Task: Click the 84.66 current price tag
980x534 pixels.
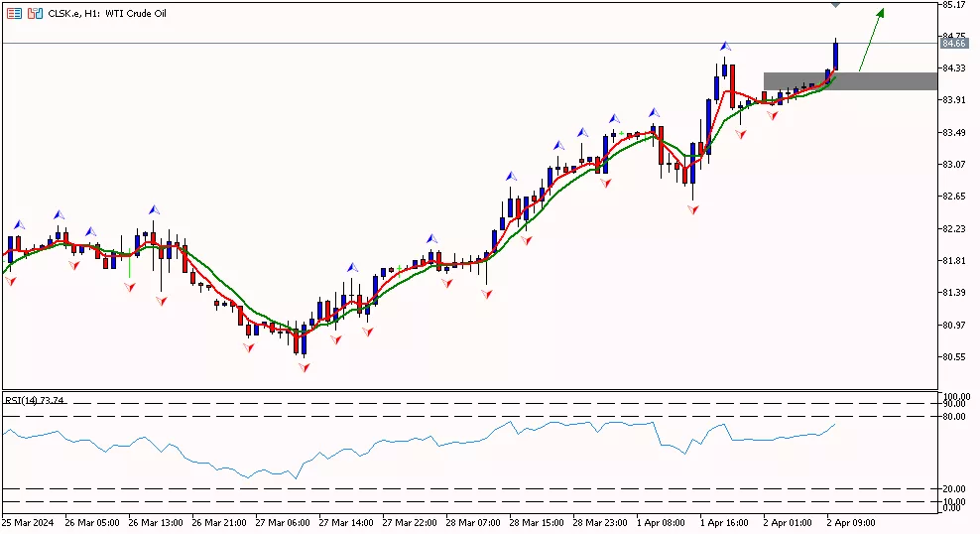Action: click(953, 44)
